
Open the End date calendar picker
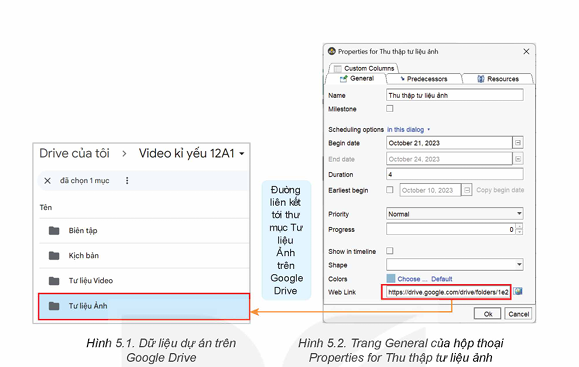(x=518, y=159)
